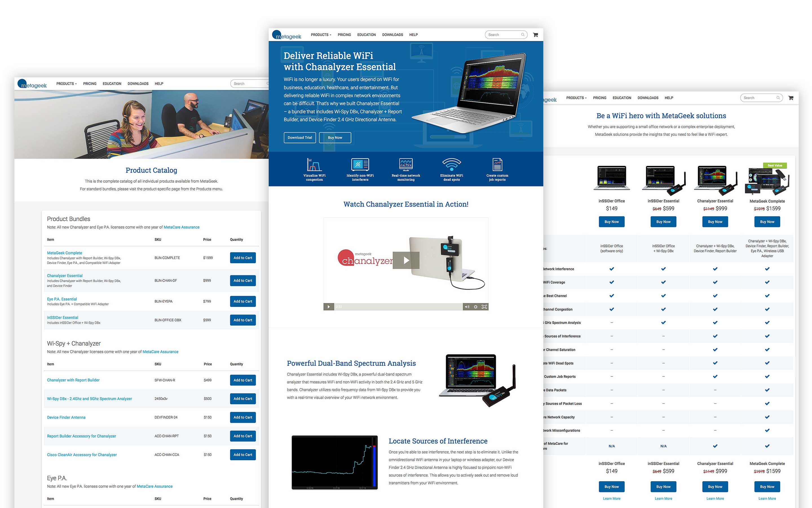Open the Device Finder Antenna link
Screen dimensions: 812x508
point(66,417)
